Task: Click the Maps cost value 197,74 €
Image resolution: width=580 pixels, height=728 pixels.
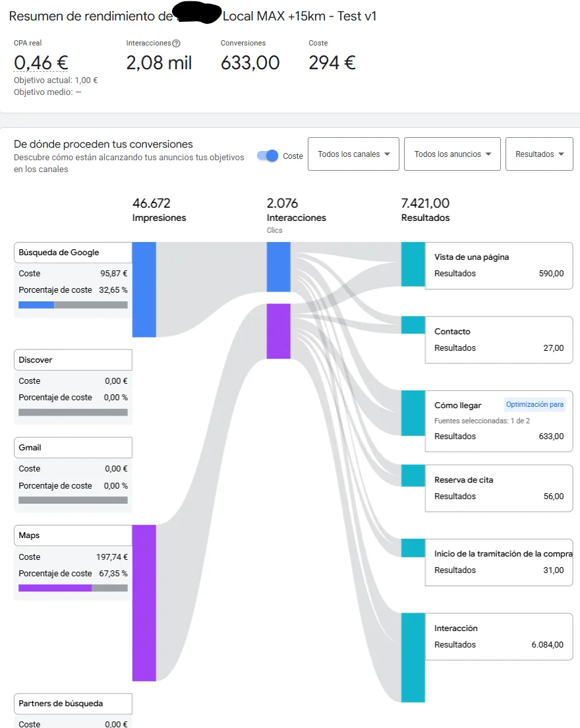Action: [112, 557]
